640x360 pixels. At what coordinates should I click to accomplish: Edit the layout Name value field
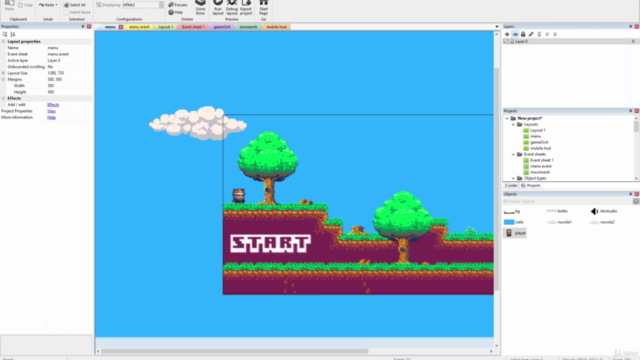point(69,48)
